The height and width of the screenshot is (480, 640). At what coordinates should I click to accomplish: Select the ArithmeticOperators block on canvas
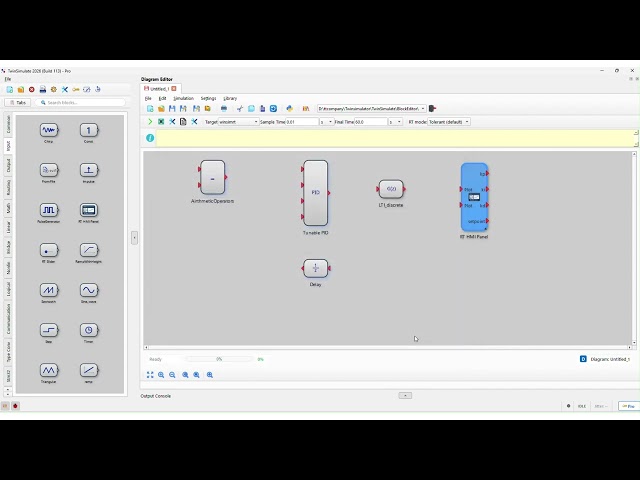[x=212, y=177]
